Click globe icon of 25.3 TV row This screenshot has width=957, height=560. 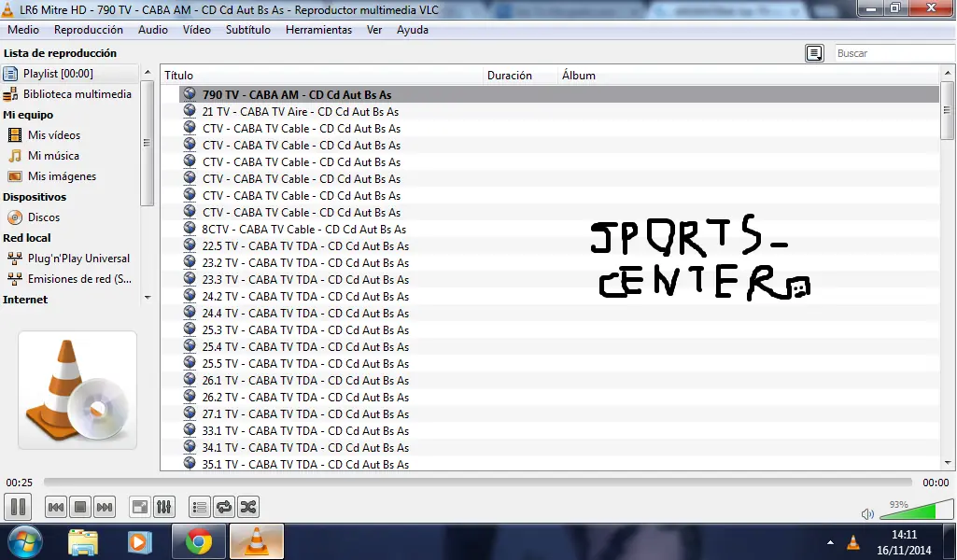pyautogui.click(x=190, y=329)
